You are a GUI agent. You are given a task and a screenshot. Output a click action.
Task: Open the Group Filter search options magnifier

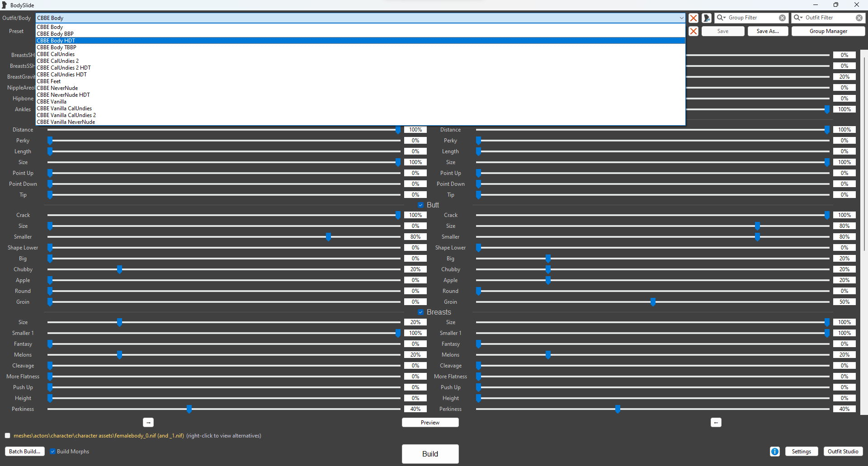pos(722,18)
